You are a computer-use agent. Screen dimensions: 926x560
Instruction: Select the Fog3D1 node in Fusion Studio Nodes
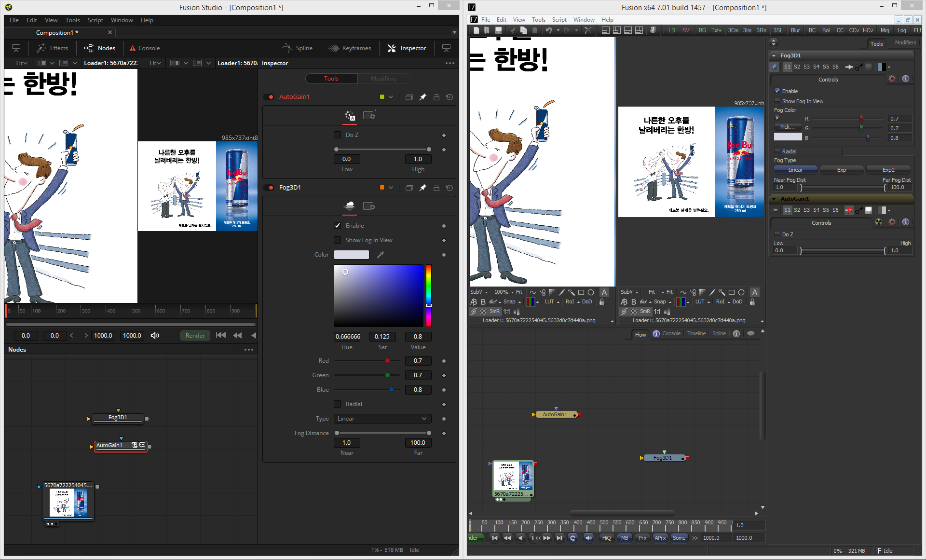click(x=118, y=418)
